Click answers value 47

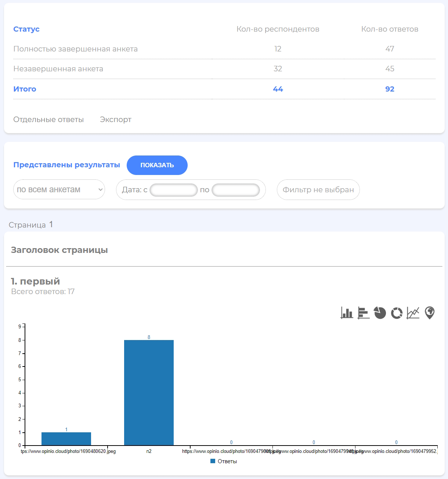[390, 49]
